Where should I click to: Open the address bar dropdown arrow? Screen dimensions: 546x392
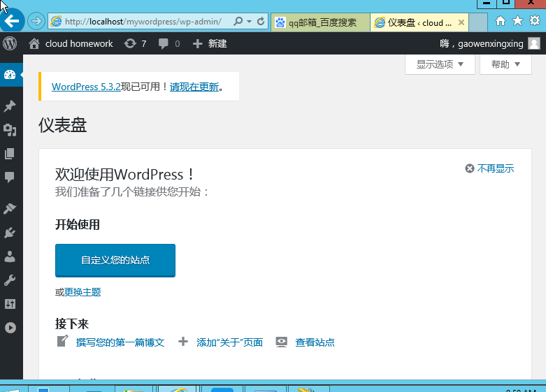250,22
